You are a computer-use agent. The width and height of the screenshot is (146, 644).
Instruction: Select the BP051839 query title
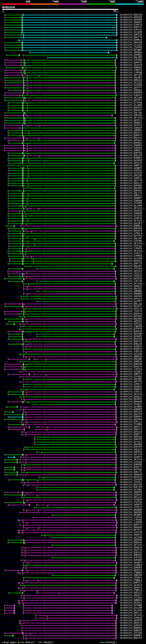click(8, 7)
